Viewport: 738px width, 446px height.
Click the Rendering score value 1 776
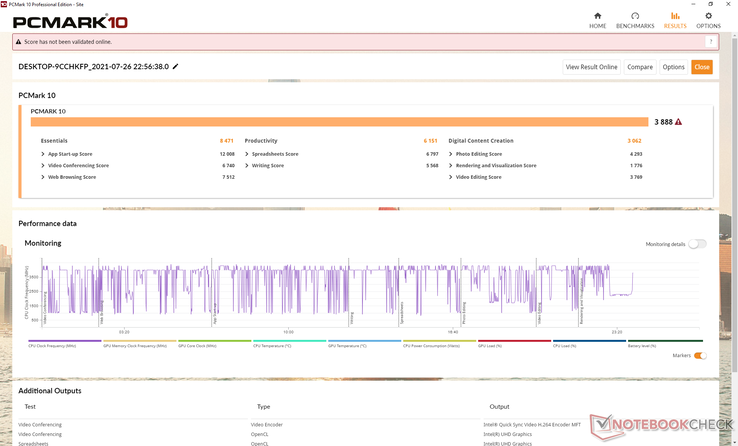[635, 166]
